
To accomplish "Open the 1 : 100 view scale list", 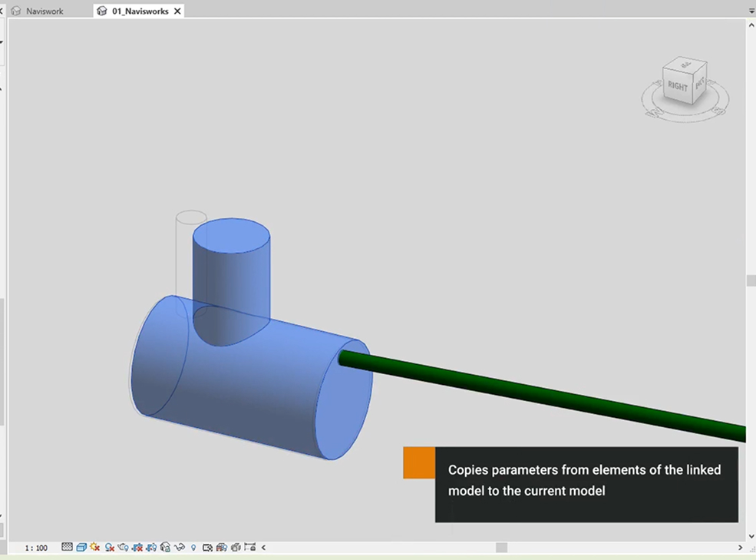I will pyautogui.click(x=36, y=548).
